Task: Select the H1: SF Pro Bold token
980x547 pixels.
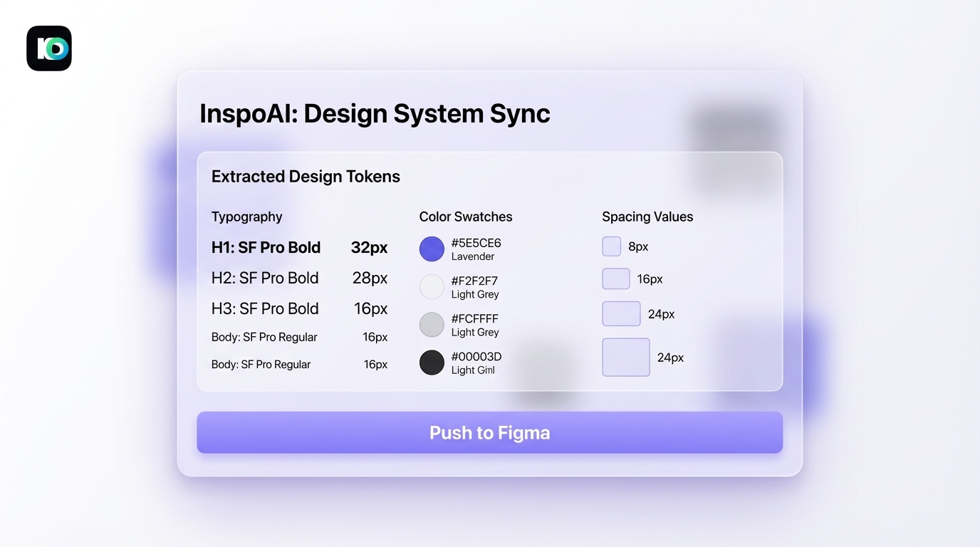Action: coord(266,247)
